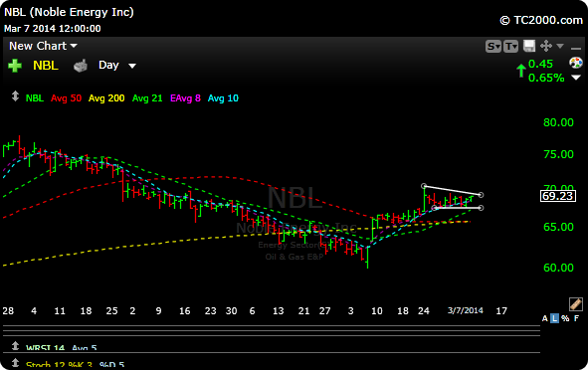Click the 0.65% percent change value

(x=546, y=78)
